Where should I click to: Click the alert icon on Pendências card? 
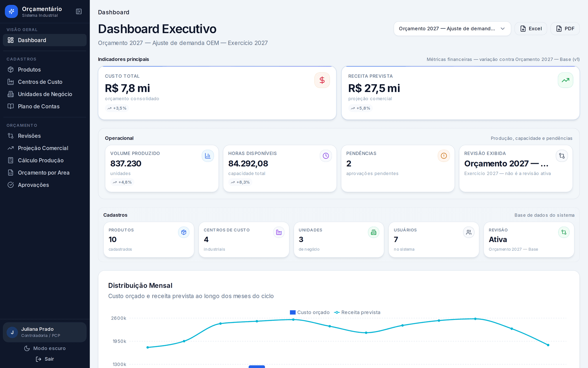click(444, 156)
